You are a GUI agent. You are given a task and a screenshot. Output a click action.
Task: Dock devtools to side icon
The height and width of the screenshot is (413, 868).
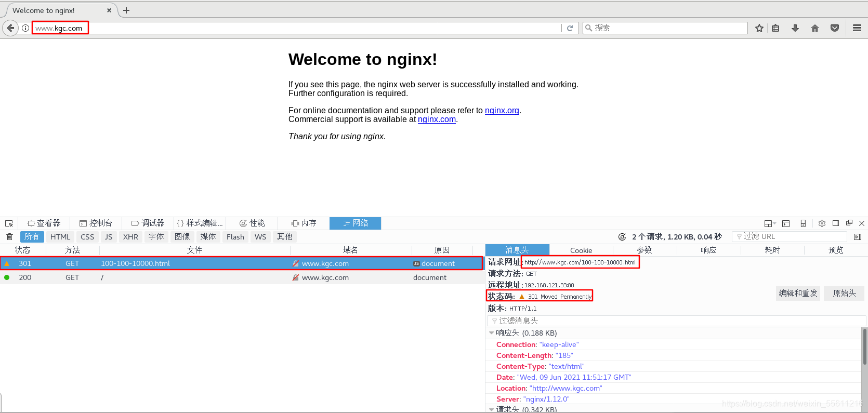836,223
